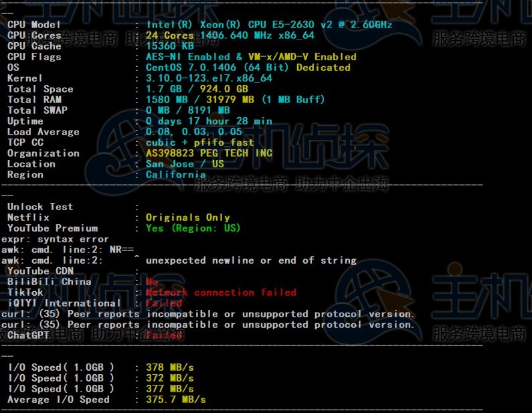Click Location value 'San Jose / US'
The image size is (532, 413).
[x=185, y=164]
